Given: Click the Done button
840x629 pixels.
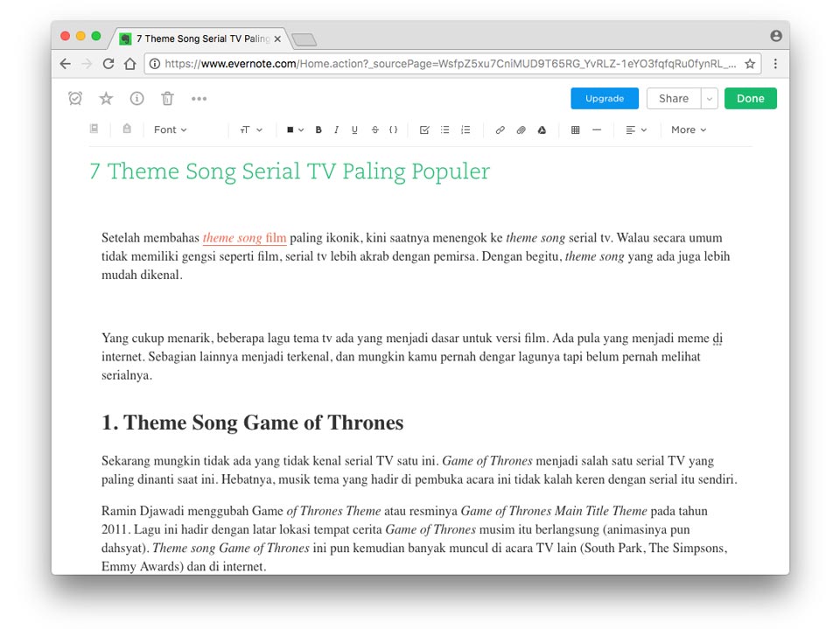Looking at the screenshot, I should pos(750,99).
